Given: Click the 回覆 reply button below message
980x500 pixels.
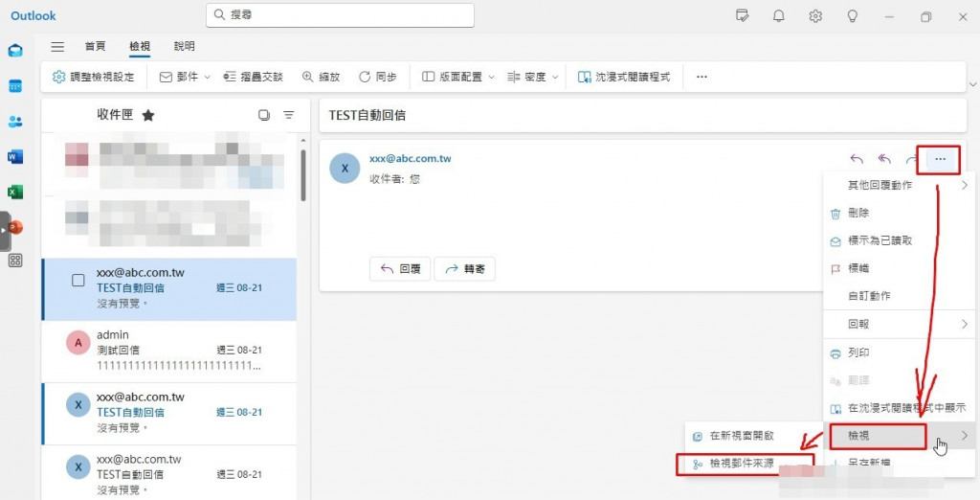Looking at the screenshot, I should click(x=400, y=269).
